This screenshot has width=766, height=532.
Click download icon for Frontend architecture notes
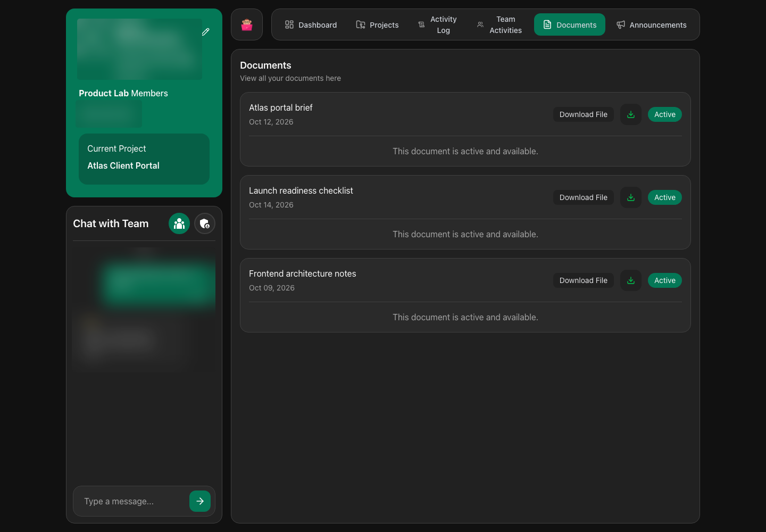pyautogui.click(x=631, y=280)
